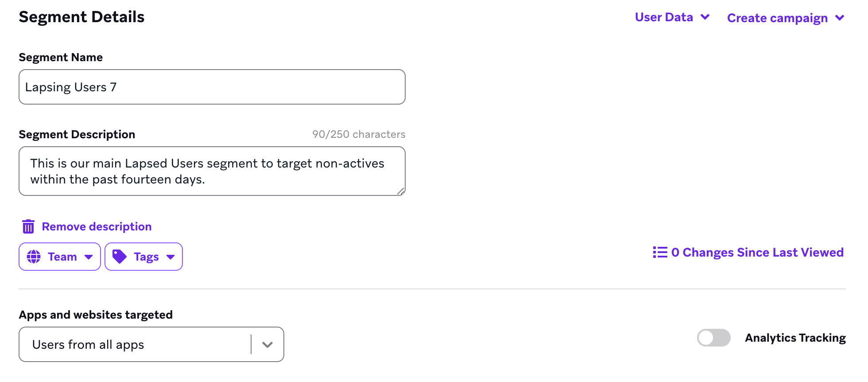View 0 Changes Since Last Viewed
The width and height of the screenshot is (868, 382).
click(x=757, y=252)
